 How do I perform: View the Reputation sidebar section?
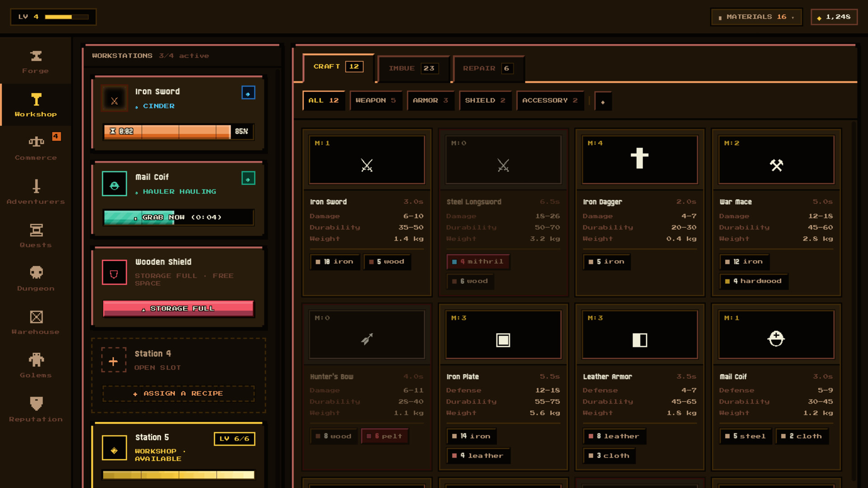pyautogui.click(x=36, y=410)
